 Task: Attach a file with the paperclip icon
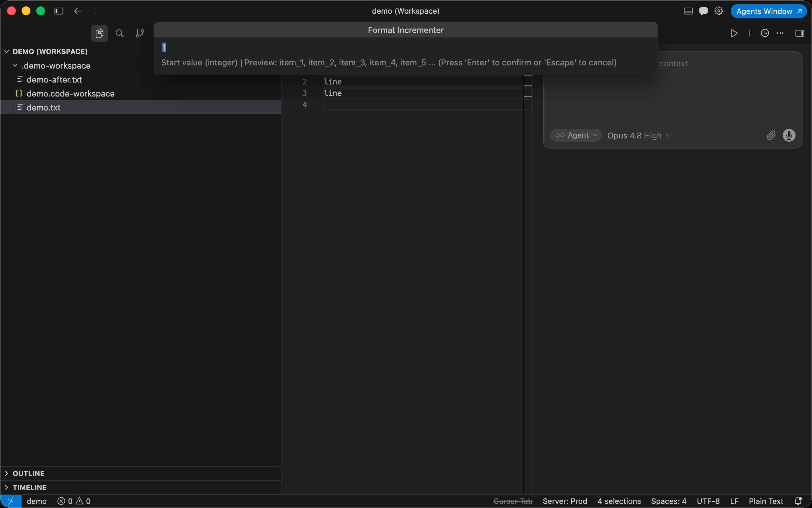point(771,135)
